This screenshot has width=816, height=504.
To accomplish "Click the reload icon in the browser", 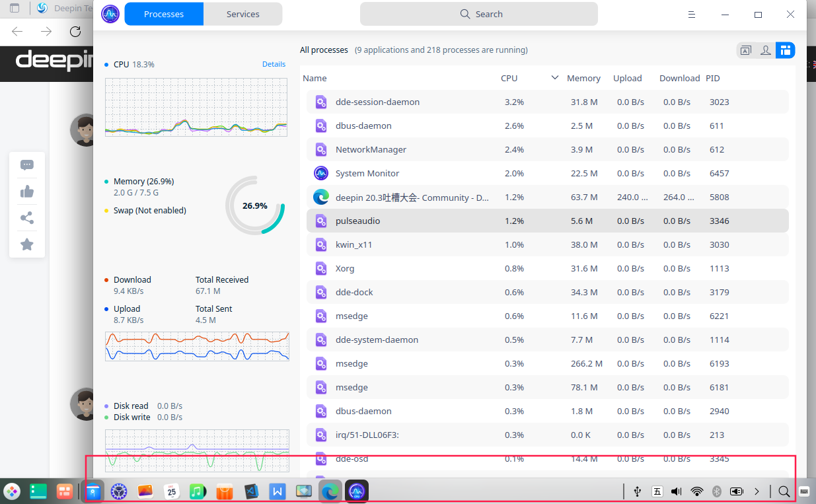I will click(75, 31).
